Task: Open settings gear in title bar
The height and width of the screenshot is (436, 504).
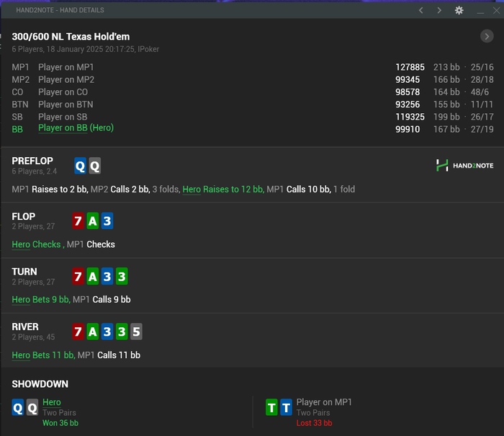Action: coord(459,10)
